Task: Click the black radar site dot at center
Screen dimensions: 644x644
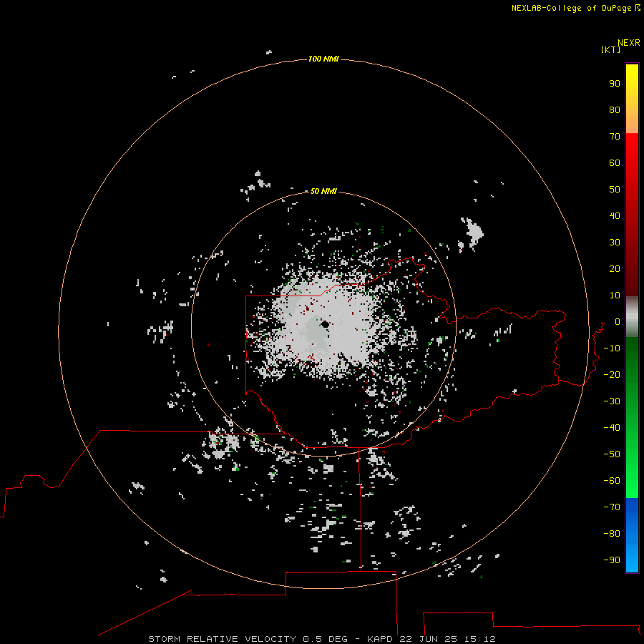Action: (x=326, y=324)
